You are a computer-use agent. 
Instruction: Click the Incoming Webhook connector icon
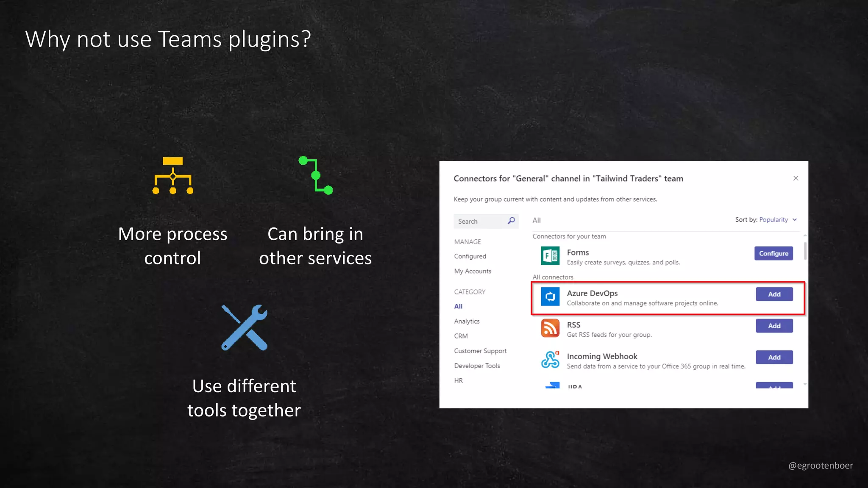click(x=550, y=360)
